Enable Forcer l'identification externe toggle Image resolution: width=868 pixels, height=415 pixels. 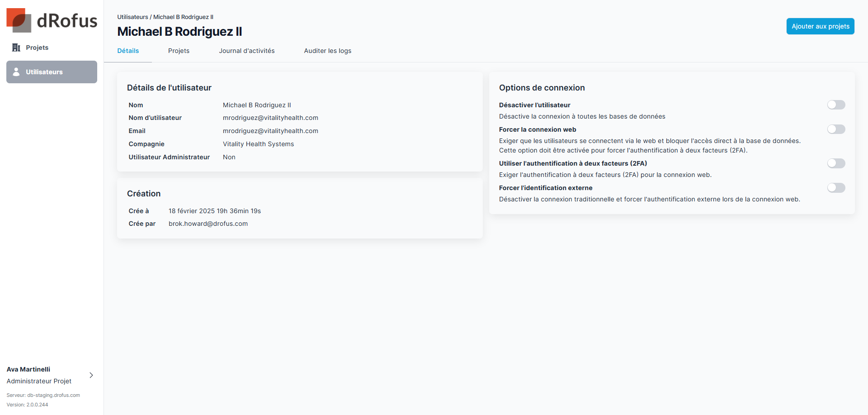click(x=836, y=188)
